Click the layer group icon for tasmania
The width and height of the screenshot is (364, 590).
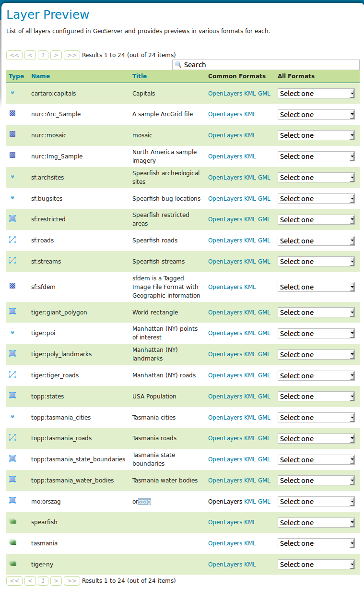point(12,542)
